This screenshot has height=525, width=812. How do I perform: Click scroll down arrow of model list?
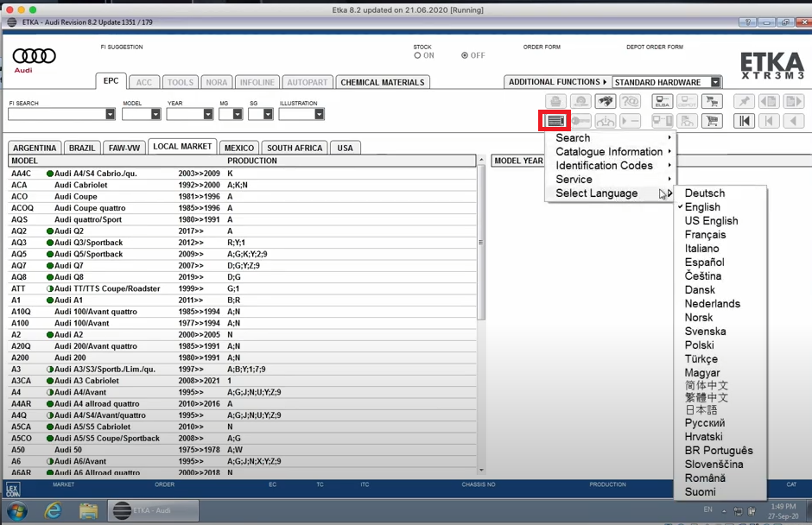pyautogui.click(x=481, y=470)
